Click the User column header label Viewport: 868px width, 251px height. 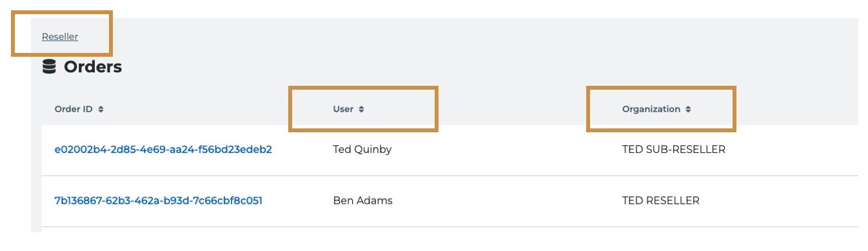(343, 110)
